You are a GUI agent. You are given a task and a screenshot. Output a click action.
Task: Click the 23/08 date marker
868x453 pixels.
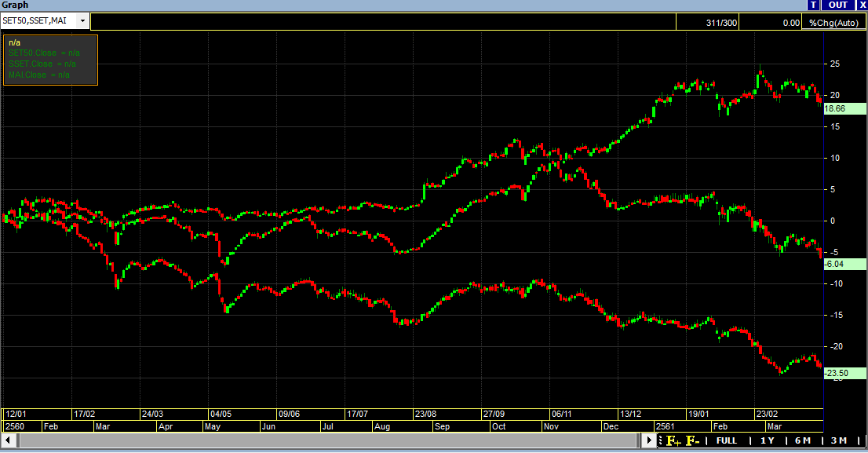(425, 415)
